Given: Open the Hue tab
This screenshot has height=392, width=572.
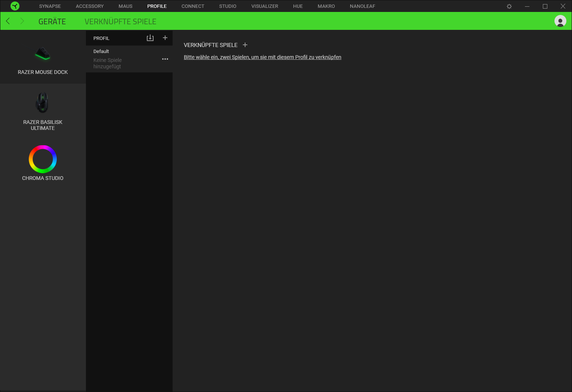Looking at the screenshot, I should coord(298,6).
